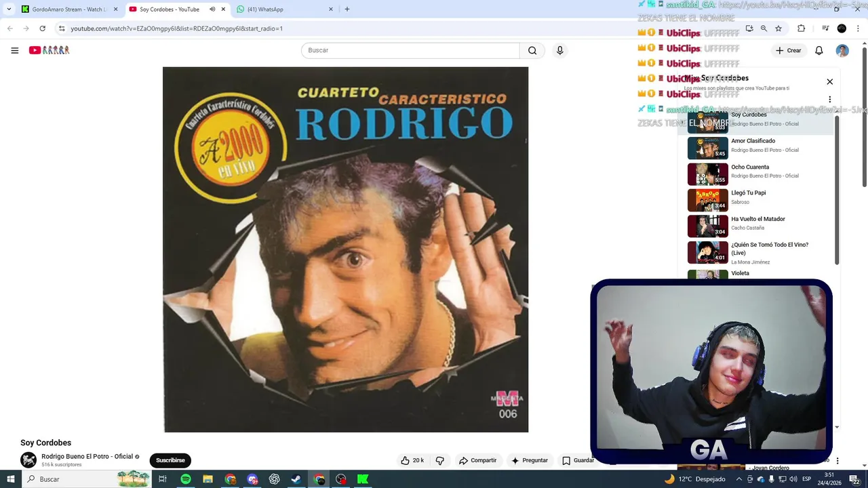This screenshot has width=868, height=488.
Task: Open Windows Task View
Action: pyautogui.click(x=163, y=479)
